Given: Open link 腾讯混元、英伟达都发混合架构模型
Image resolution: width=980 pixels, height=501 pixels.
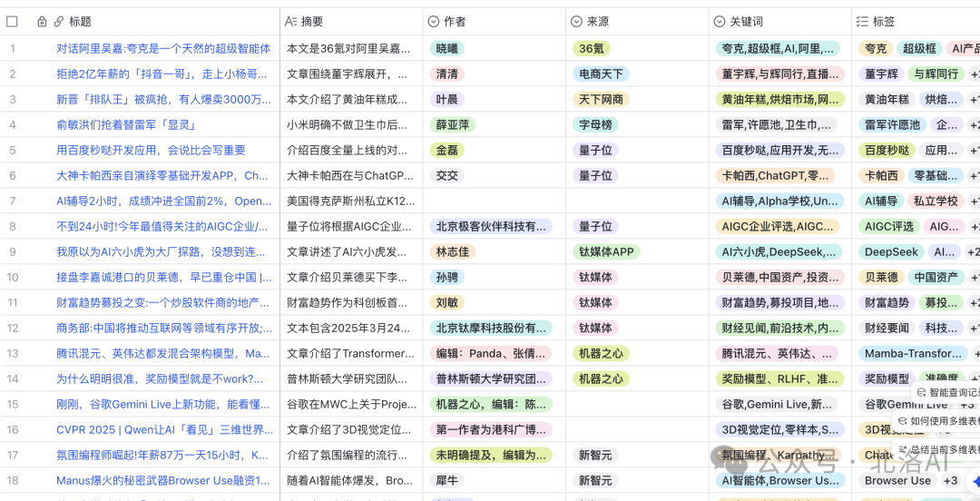Looking at the screenshot, I should tap(163, 354).
